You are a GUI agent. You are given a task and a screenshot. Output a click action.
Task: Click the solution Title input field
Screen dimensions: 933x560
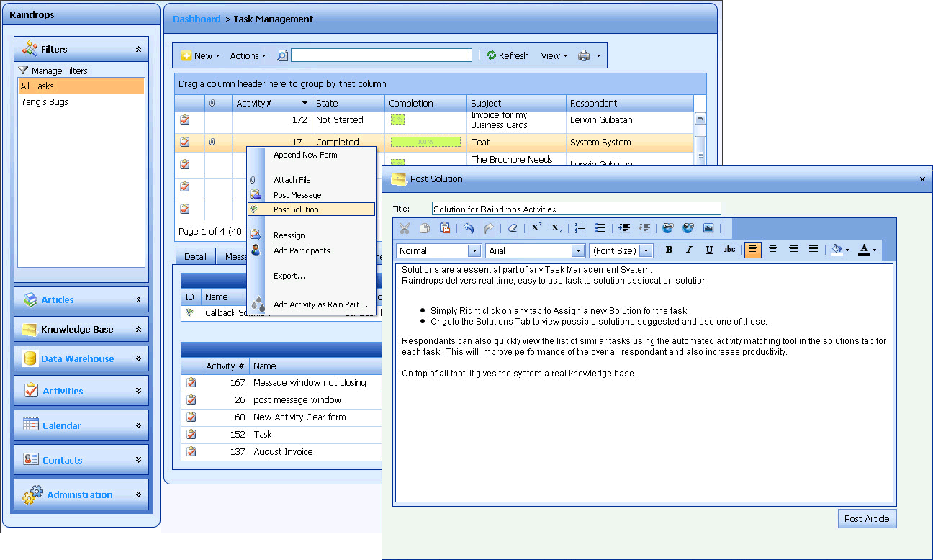pos(576,209)
